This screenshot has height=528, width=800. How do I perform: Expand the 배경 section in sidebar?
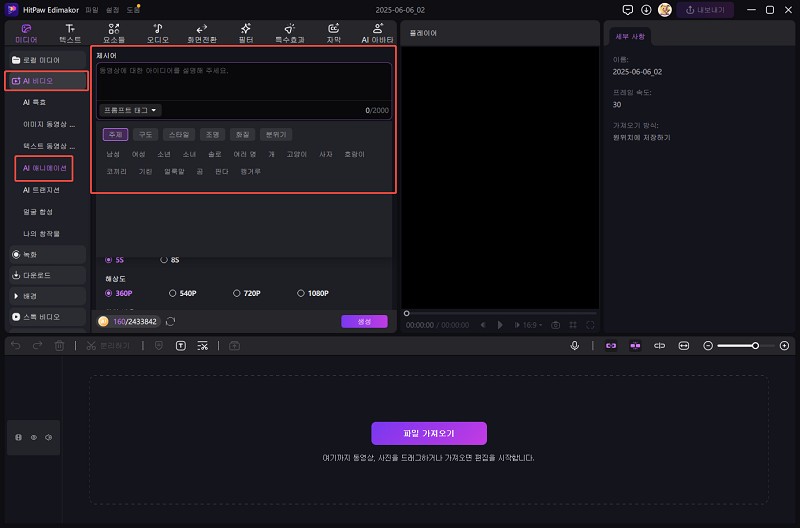click(45, 296)
